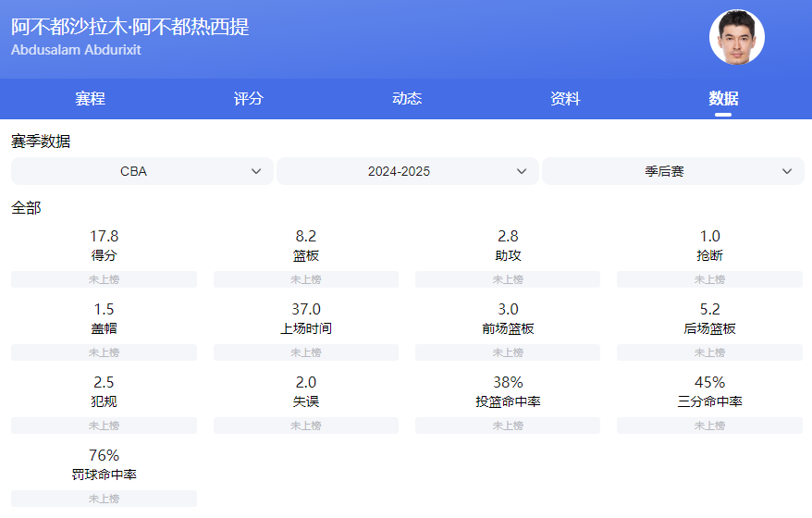Select the 数据 tab
This screenshot has height=518, width=812.
tap(723, 98)
